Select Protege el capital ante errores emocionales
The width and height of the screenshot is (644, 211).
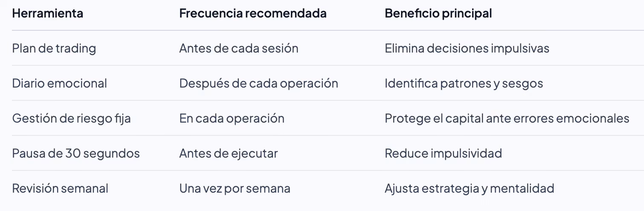pos(507,118)
